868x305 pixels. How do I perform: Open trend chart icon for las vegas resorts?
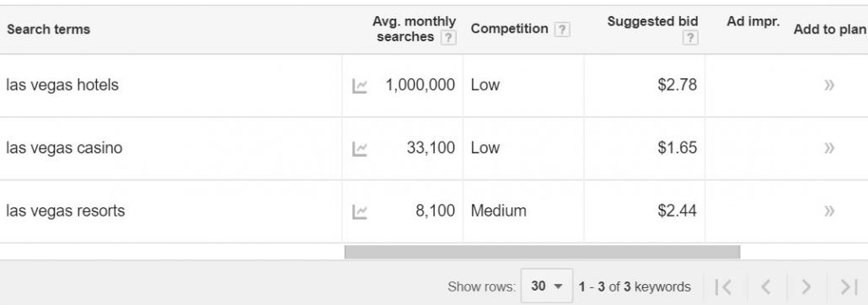pyautogui.click(x=359, y=211)
